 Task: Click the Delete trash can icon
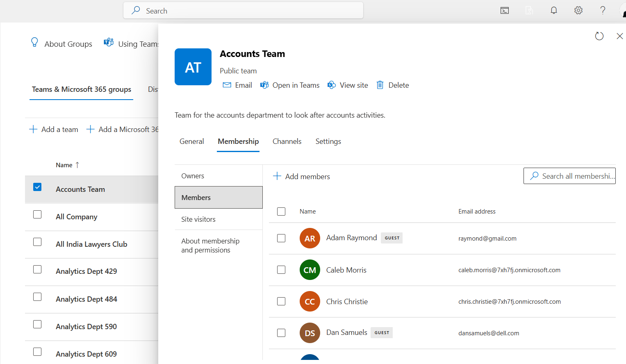point(380,85)
